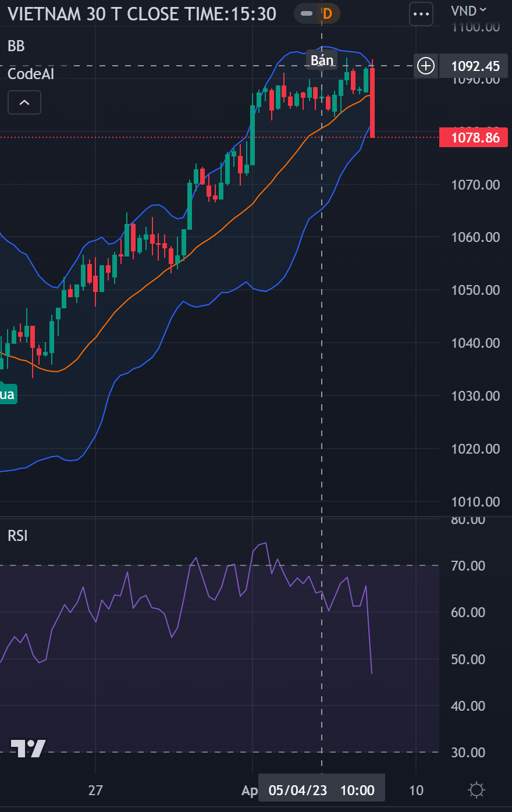Open chart settings gear icon
Viewport: 512px width, 812px height.
coord(477,790)
